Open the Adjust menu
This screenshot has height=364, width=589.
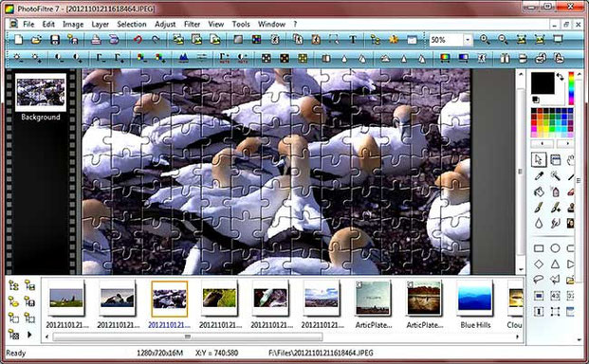[165, 25]
